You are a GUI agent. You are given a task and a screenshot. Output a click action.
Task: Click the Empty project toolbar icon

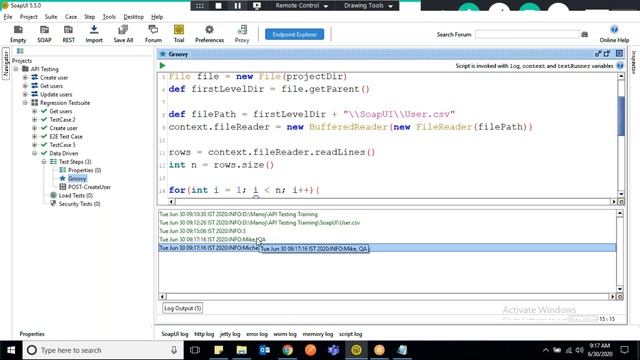pyautogui.click(x=18, y=34)
